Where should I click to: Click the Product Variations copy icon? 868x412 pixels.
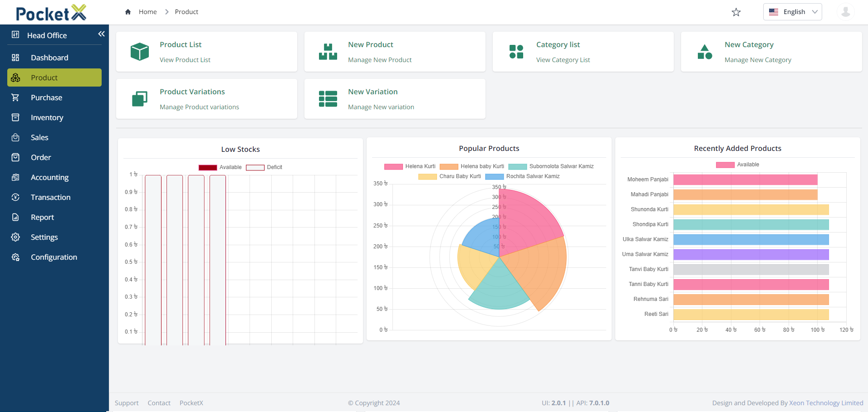[x=139, y=99]
